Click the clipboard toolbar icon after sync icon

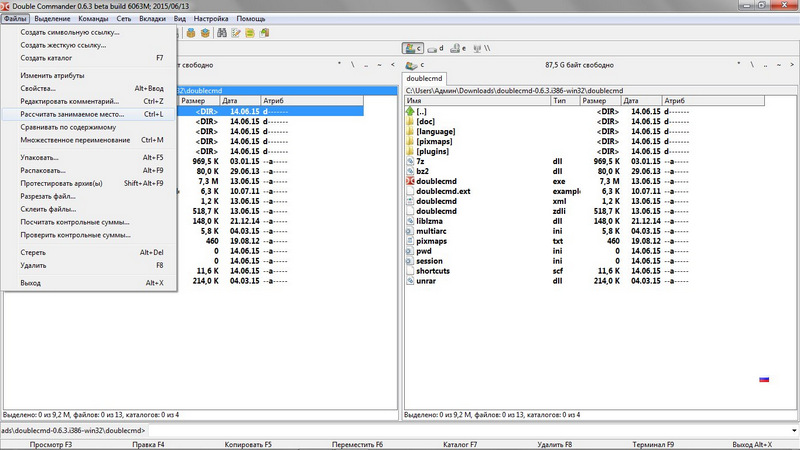(264, 33)
